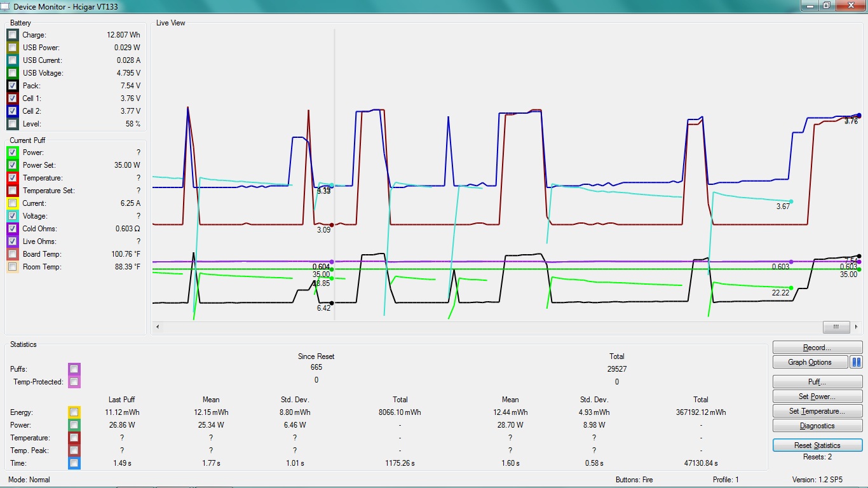Click the Device Monitor window title icon
868x488 pixels.
tap(6, 6)
